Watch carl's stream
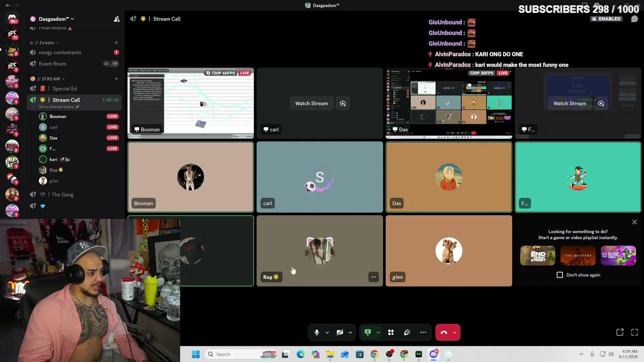The width and height of the screenshot is (644, 362). pos(311,104)
